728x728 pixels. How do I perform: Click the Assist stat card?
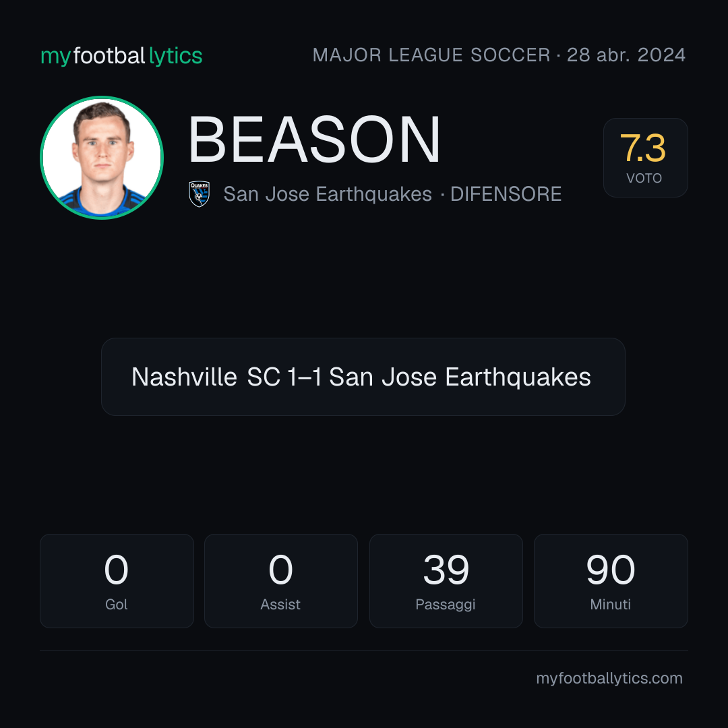(281, 581)
